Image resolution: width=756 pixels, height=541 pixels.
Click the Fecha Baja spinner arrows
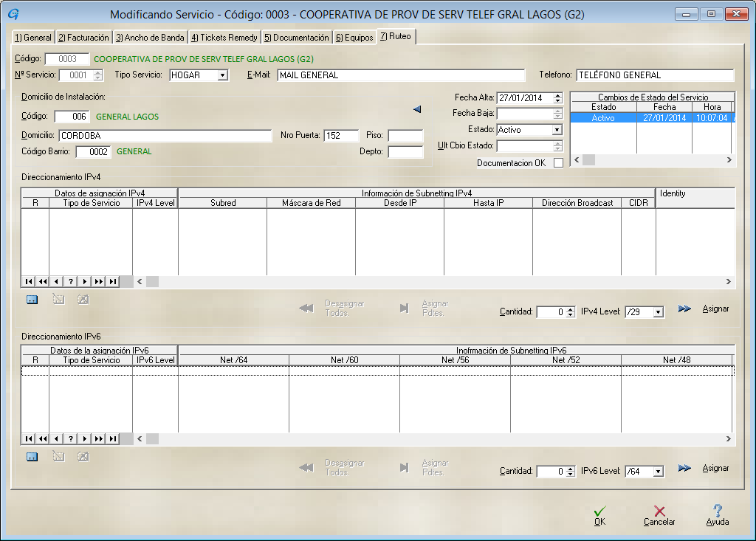click(558, 114)
